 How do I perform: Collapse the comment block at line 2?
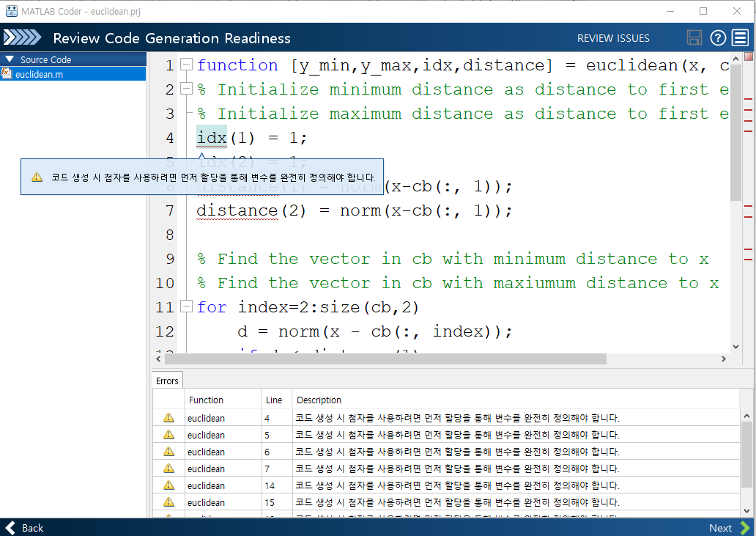coord(186,88)
